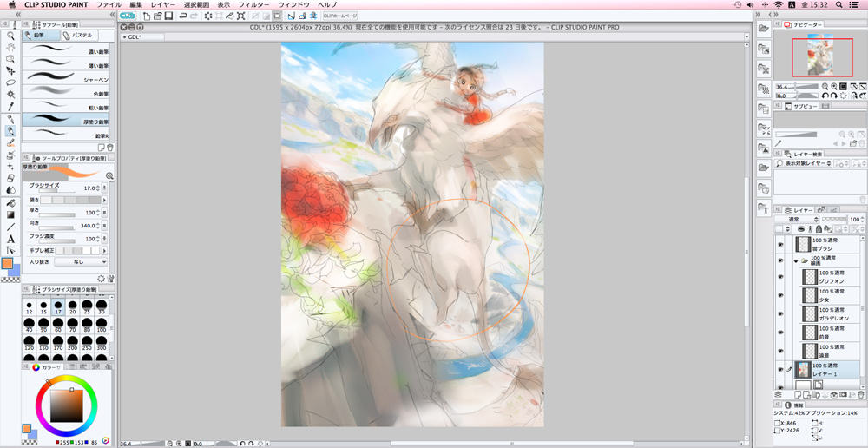The width and height of the screenshot is (868, 448).
Task: Click the Save floppy icon
Action: click(169, 16)
